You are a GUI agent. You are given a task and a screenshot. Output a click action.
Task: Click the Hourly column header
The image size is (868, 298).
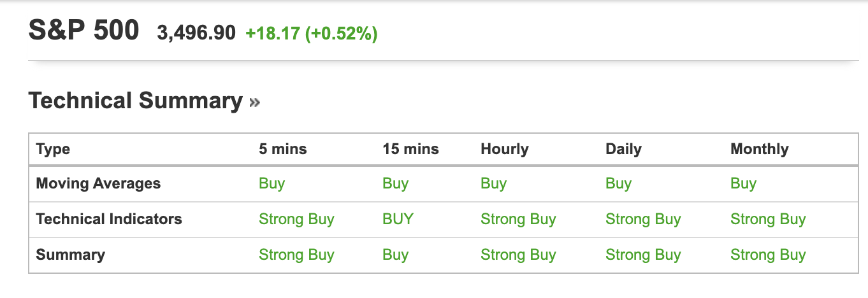(x=504, y=150)
